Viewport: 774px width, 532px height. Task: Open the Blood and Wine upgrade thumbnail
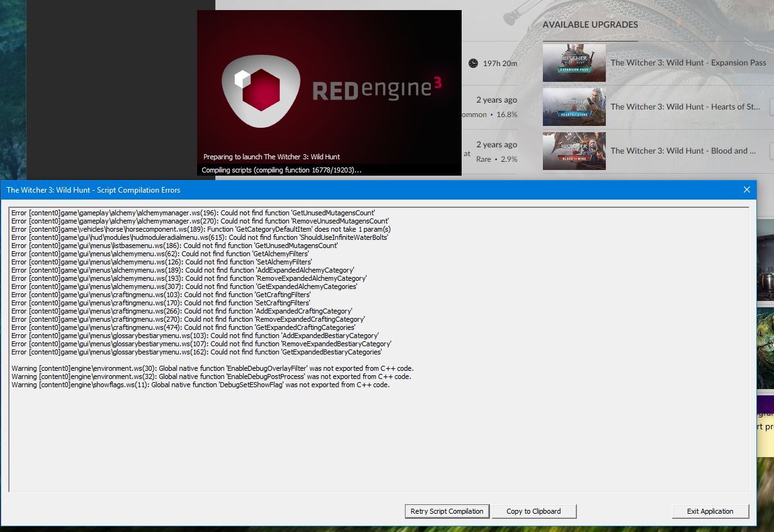(574, 151)
